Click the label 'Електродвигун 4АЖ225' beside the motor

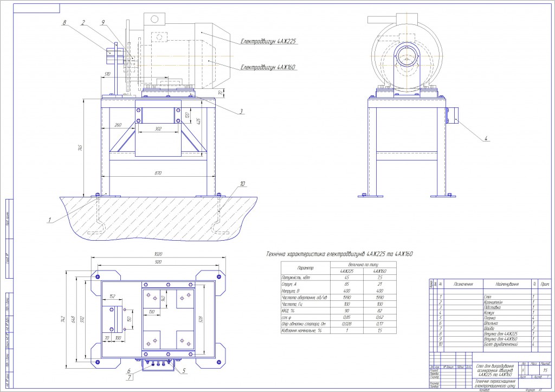(x=268, y=41)
